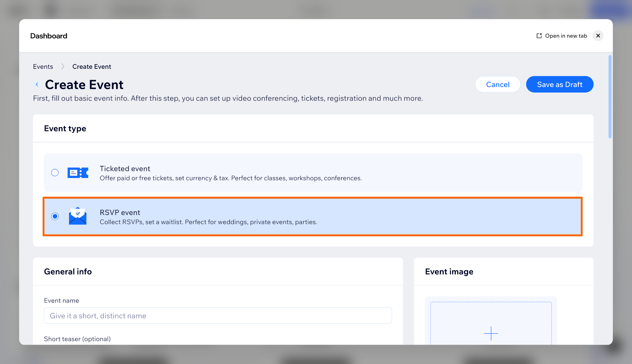
Task: Click the envelope icon for RSVP event
Action: 78,216
